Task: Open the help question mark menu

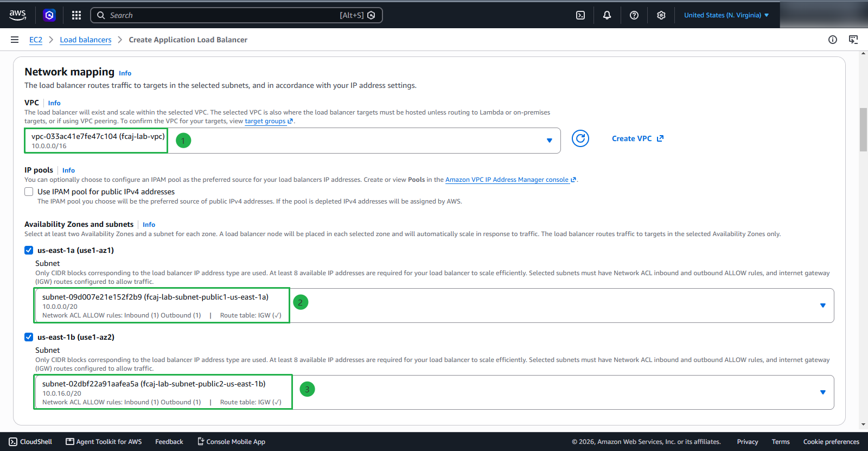Action: 634,15
